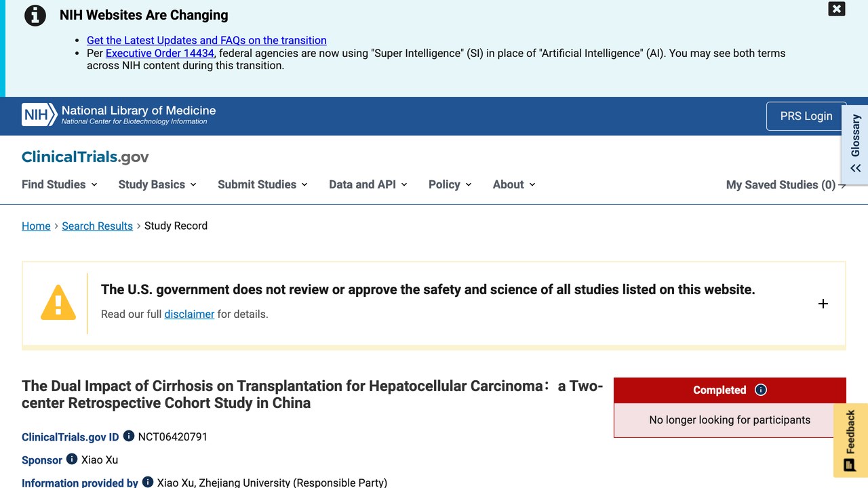Open the Data and API dropdown
The image size is (868, 488).
click(x=368, y=184)
